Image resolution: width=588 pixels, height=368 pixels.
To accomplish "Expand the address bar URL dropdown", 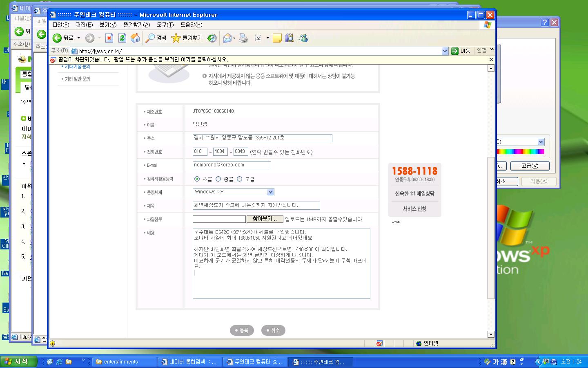I will coord(445,51).
